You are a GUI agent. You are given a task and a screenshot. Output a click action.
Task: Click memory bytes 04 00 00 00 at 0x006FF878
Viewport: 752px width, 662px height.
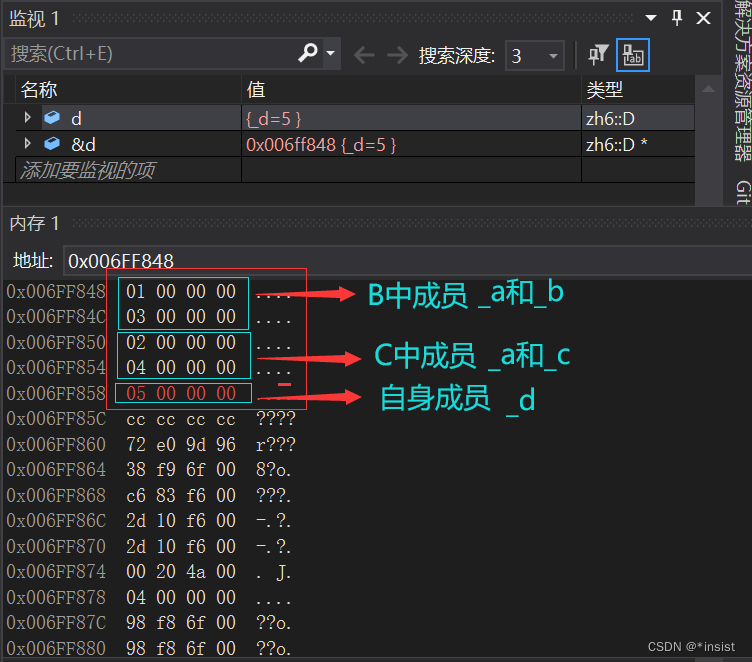point(181,597)
